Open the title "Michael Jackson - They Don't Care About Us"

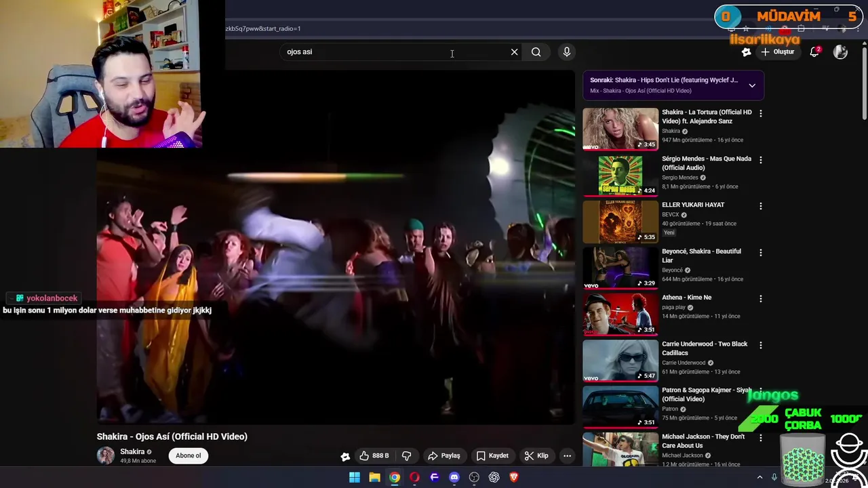pos(703,441)
